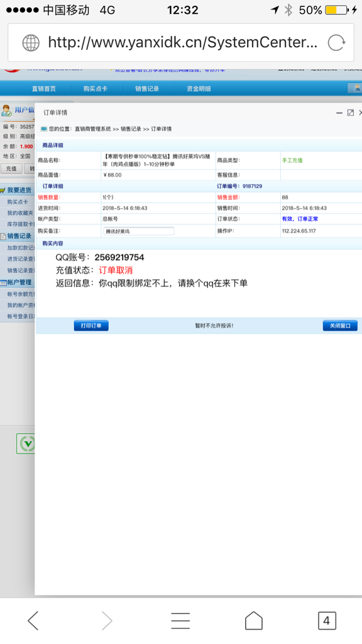Image resolution: width=362 pixels, height=644 pixels.
Task: Tap the Bluetooth icon in status bar
Action: pyautogui.click(x=288, y=10)
